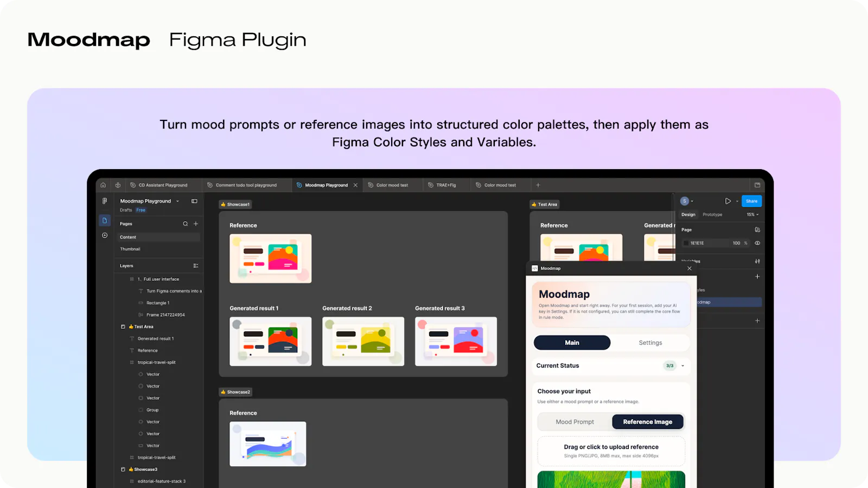Open the Design tab

[688, 215]
